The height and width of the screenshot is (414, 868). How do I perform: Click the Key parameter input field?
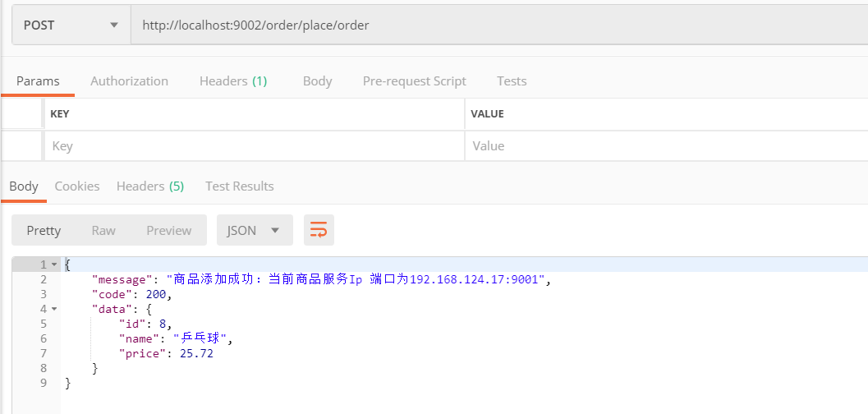254,146
